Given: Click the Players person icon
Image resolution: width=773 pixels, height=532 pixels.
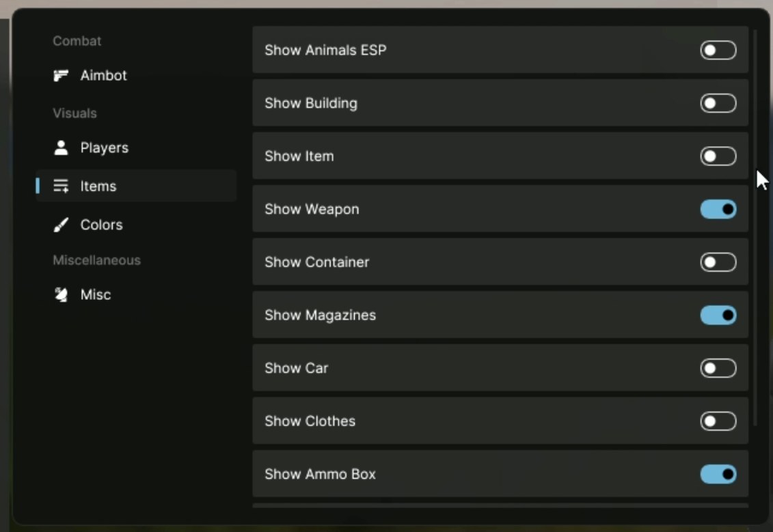Looking at the screenshot, I should coord(61,148).
